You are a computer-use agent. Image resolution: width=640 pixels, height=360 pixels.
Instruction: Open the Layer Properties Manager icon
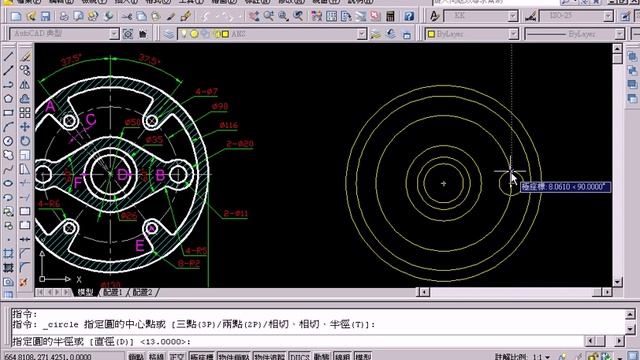(x=169, y=34)
